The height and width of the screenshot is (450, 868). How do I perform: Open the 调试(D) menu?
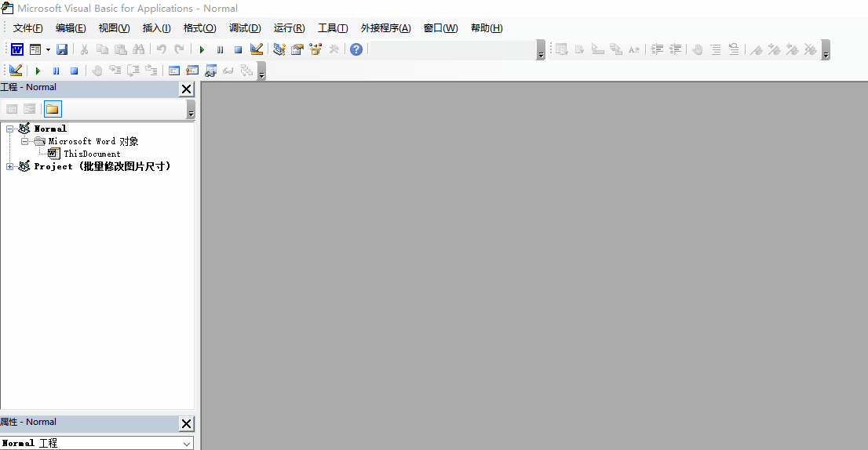(x=245, y=28)
